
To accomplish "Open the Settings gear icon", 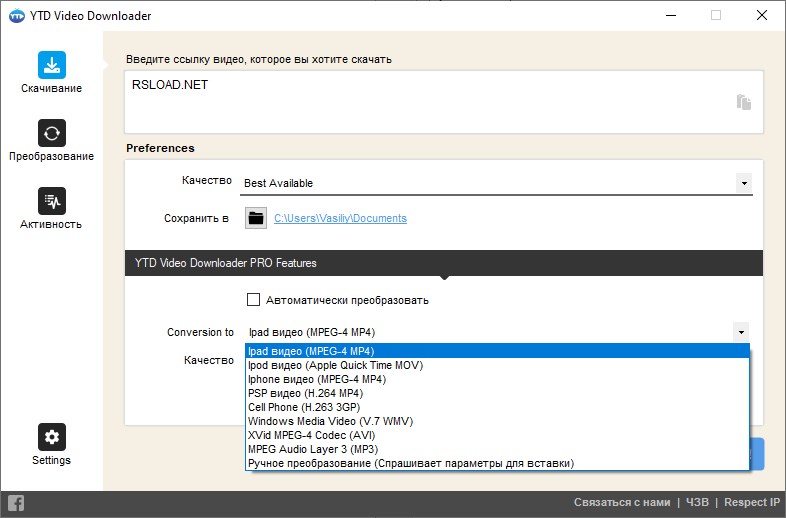I will click(52, 437).
